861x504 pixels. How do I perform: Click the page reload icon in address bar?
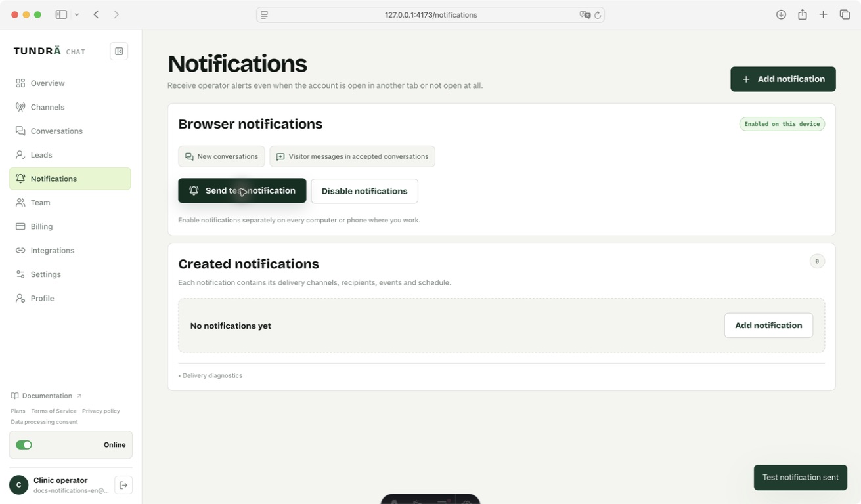click(598, 15)
